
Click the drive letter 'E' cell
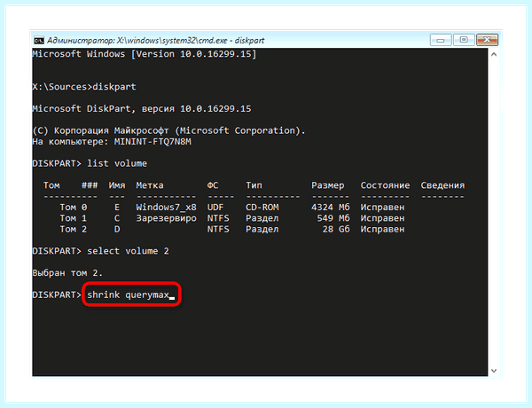click(117, 207)
